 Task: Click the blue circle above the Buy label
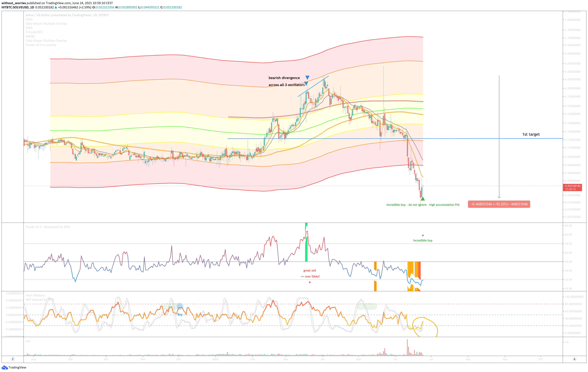pyautogui.click(x=180, y=306)
